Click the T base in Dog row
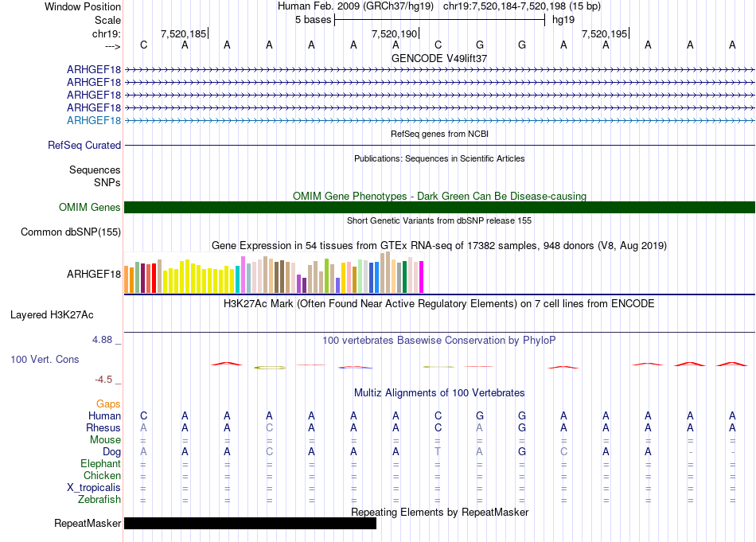756x542 pixels. pos(438,452)
